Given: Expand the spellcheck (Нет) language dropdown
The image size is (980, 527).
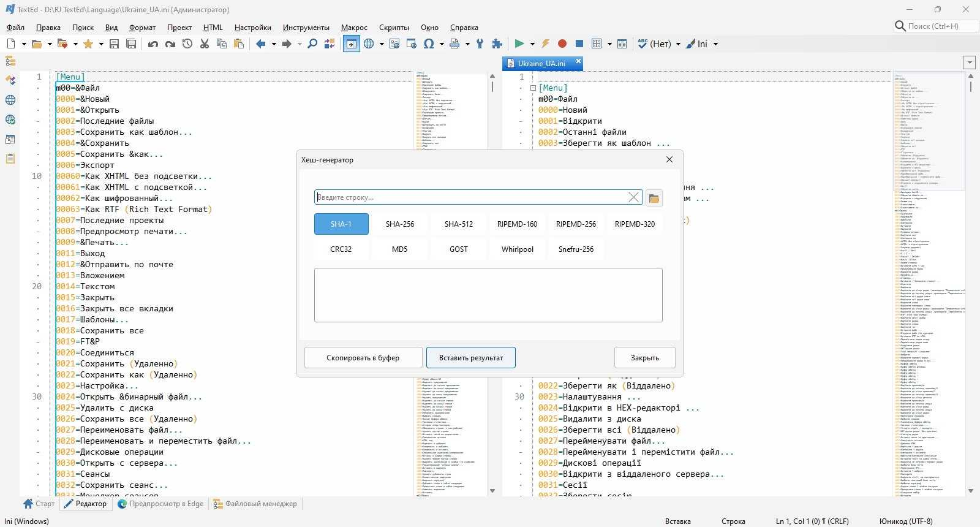Looking at the screenshot, I should [678, 44].
